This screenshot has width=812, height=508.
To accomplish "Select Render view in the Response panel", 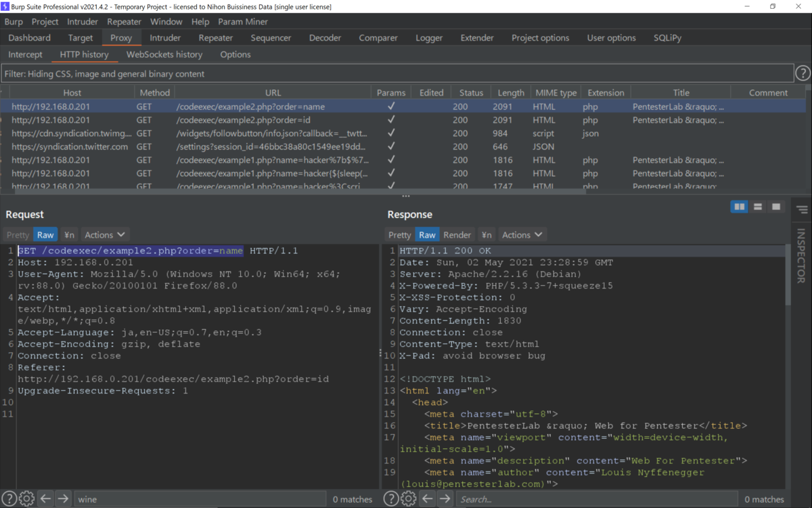I will pyautogui.click(x=457, y=235).
